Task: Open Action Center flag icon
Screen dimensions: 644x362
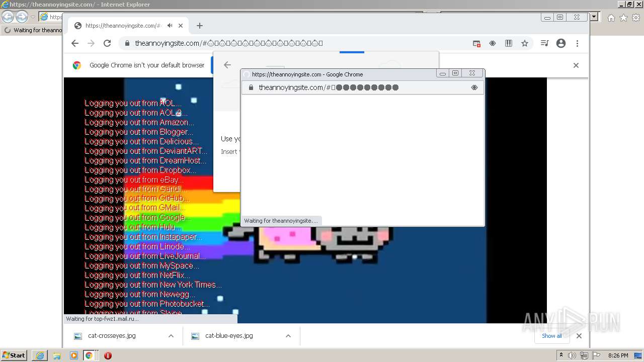Action: [596, 355]
